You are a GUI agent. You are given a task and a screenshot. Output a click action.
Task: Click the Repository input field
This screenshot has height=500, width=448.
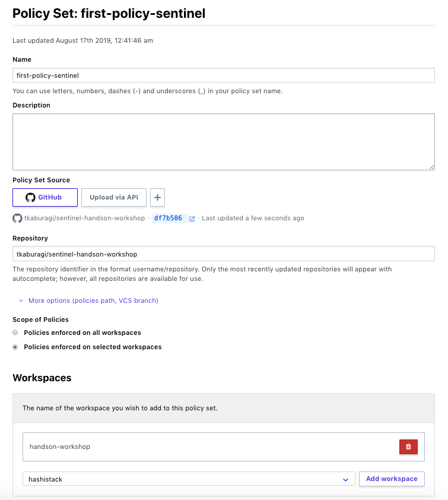point(223,254)
